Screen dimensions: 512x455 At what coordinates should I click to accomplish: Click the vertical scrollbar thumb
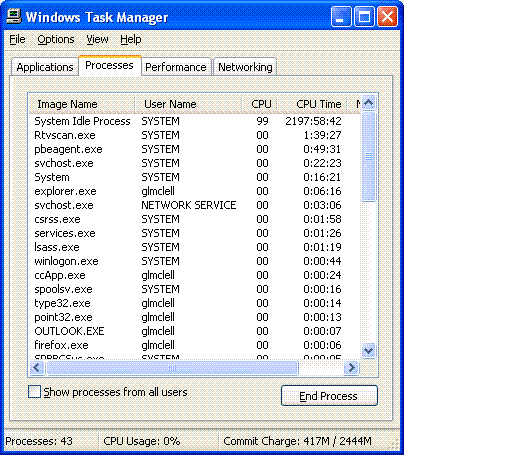tap(368, 156)
